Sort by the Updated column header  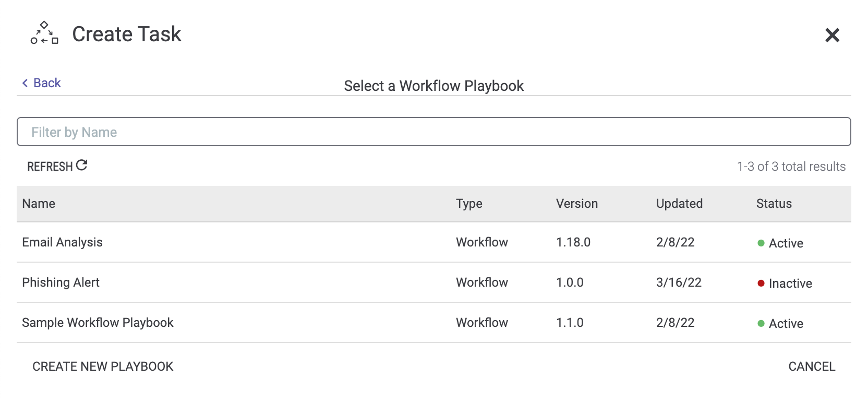coord(679,204)
